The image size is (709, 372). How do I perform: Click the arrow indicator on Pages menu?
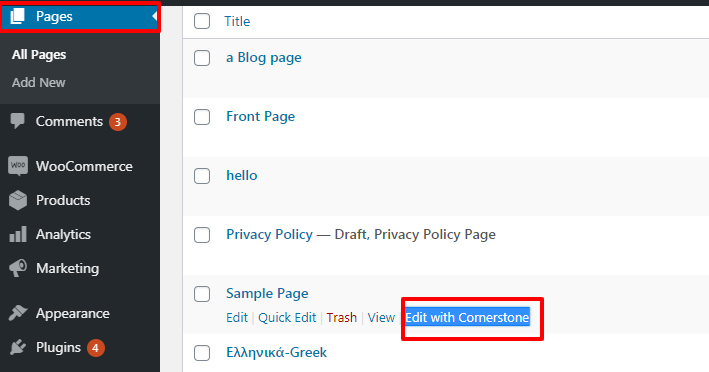[155, 16]
